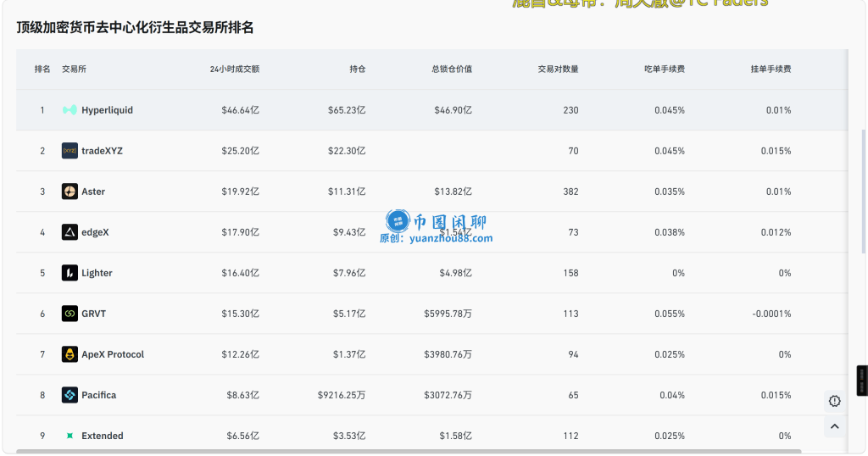Click the horizontal scrollbar under the table
Viewport: 868px width, 456px height.
coord(409,452)
